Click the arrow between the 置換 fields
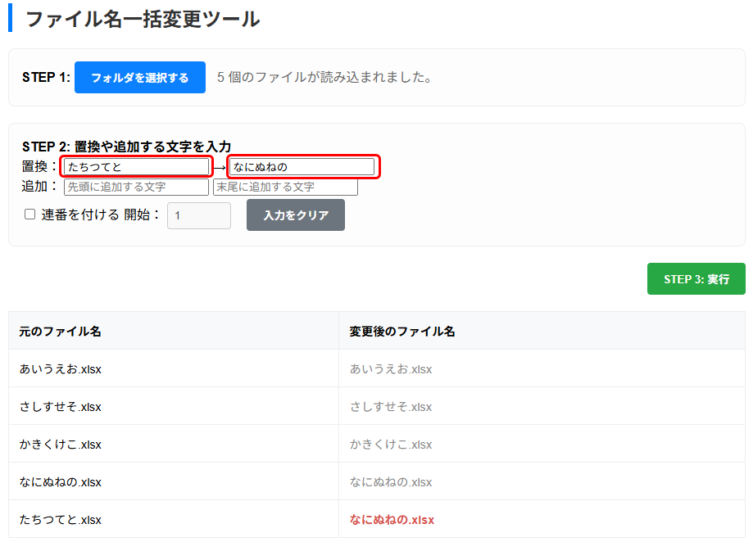Viewport: 753px width, 560px height. click(x=220, y=168)
